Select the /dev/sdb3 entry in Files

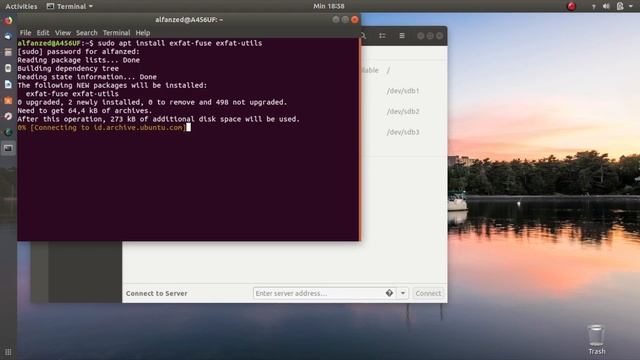tap(403, 132)
